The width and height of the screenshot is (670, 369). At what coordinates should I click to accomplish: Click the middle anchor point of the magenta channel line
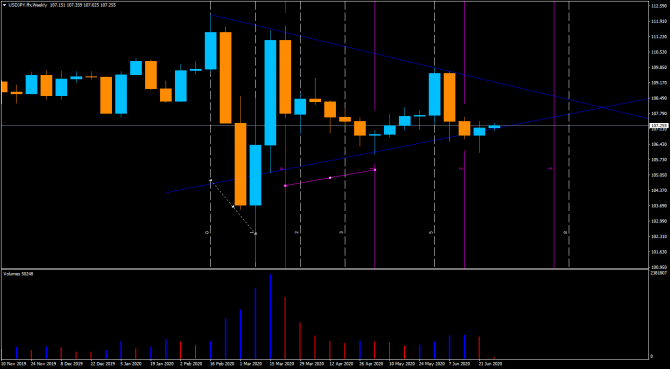tap(330, 178)
